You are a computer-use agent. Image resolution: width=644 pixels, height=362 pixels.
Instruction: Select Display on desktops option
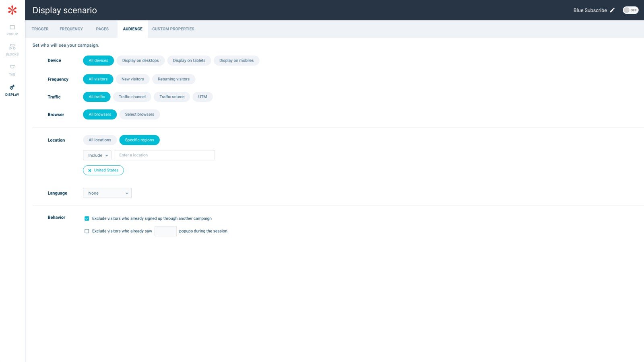[x=140, y=61]
